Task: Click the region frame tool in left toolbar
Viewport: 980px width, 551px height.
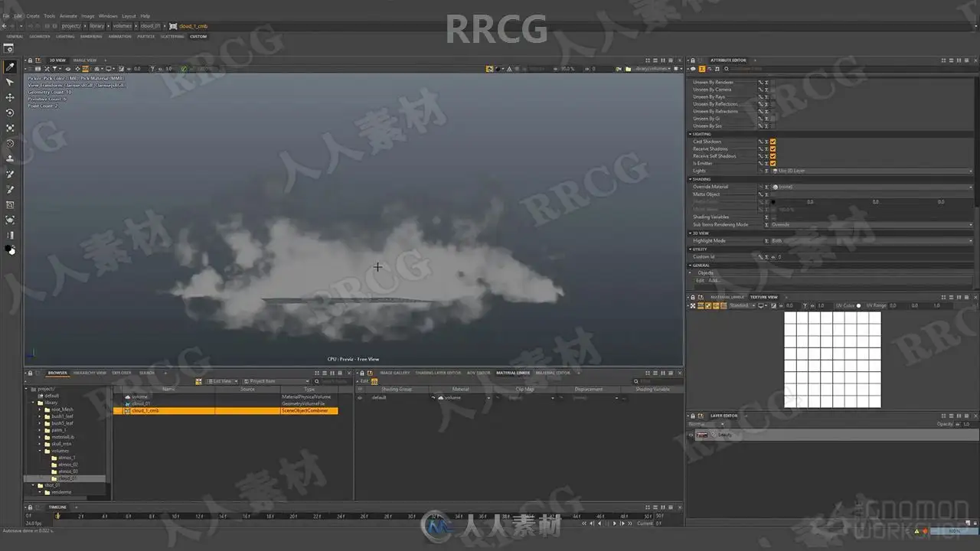Action: [x=10, y=205]
